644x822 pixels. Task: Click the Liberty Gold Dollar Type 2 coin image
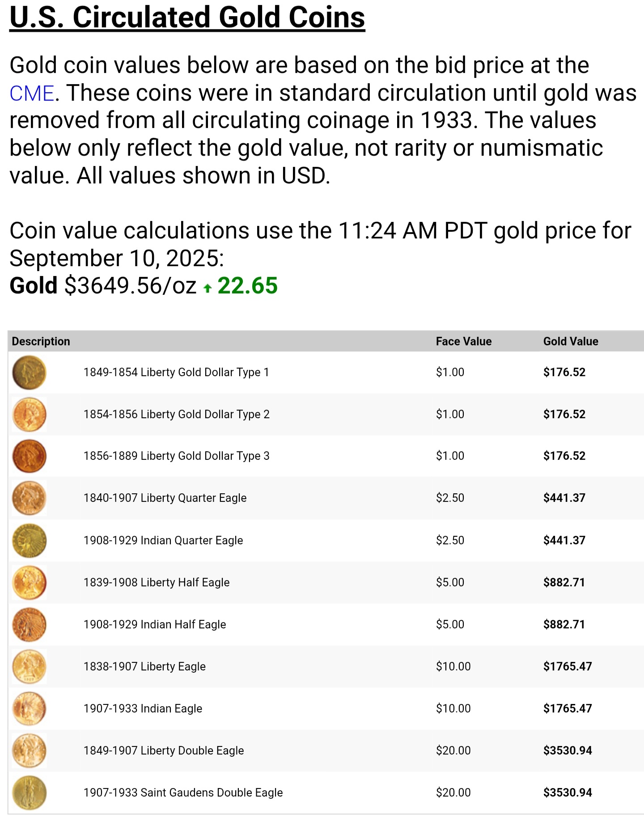pyautogui.click(x=29, y=415)
